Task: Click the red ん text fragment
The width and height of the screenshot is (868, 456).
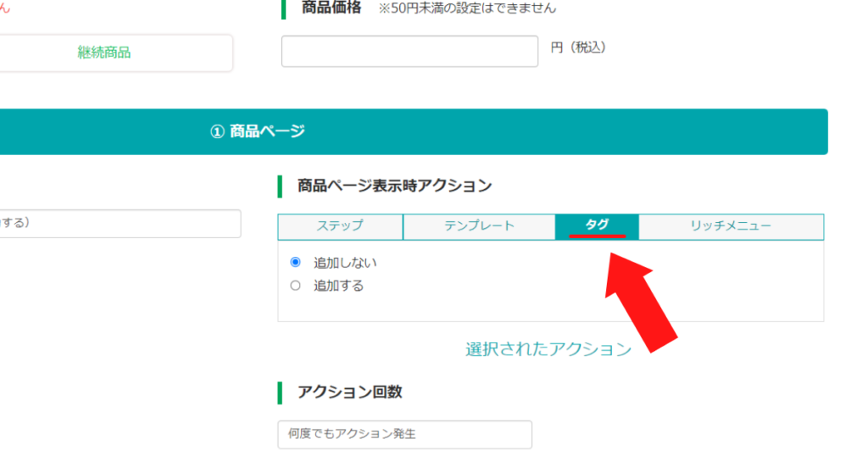Action: click(x=5, y=8)
